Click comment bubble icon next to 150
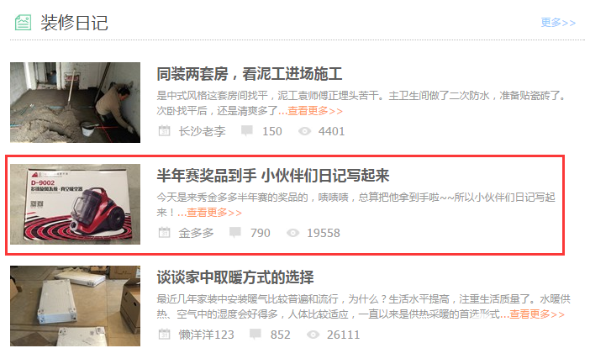Screen dimensions: 590x364 (x=247, y=130)
